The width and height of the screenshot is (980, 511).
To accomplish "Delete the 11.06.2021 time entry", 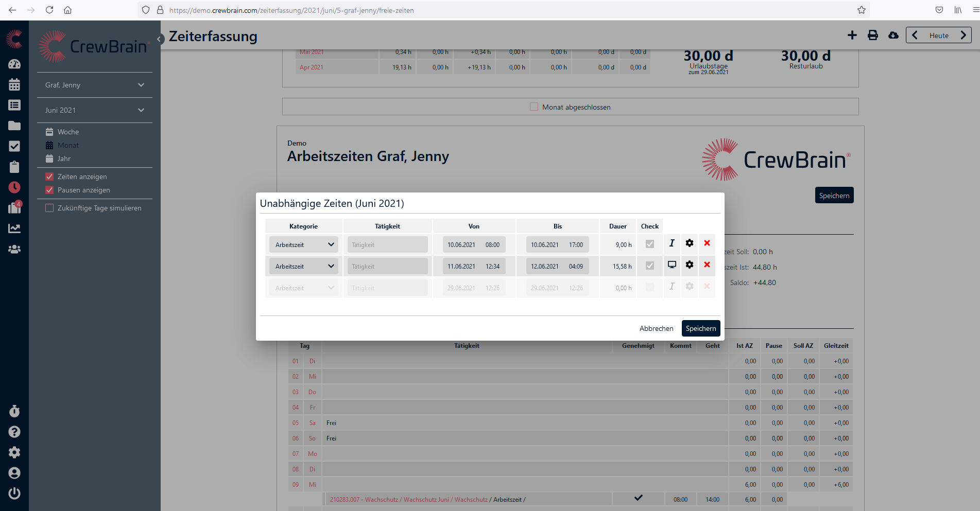I will pyautogui.click(x=707, y=265).
